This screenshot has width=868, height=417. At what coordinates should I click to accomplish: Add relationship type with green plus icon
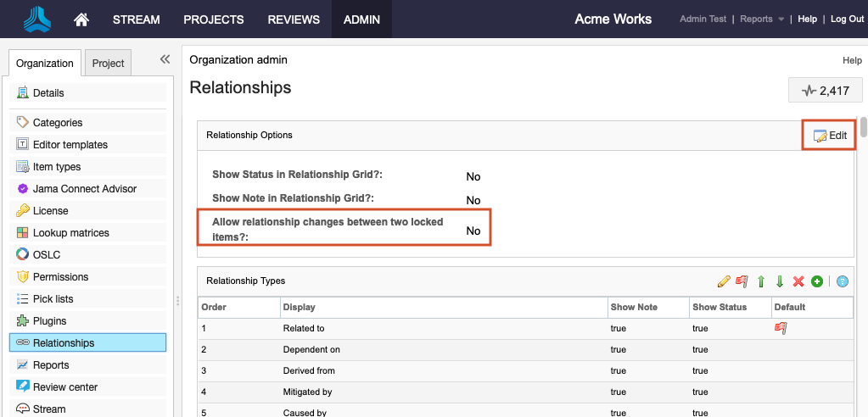click(816, 281)
